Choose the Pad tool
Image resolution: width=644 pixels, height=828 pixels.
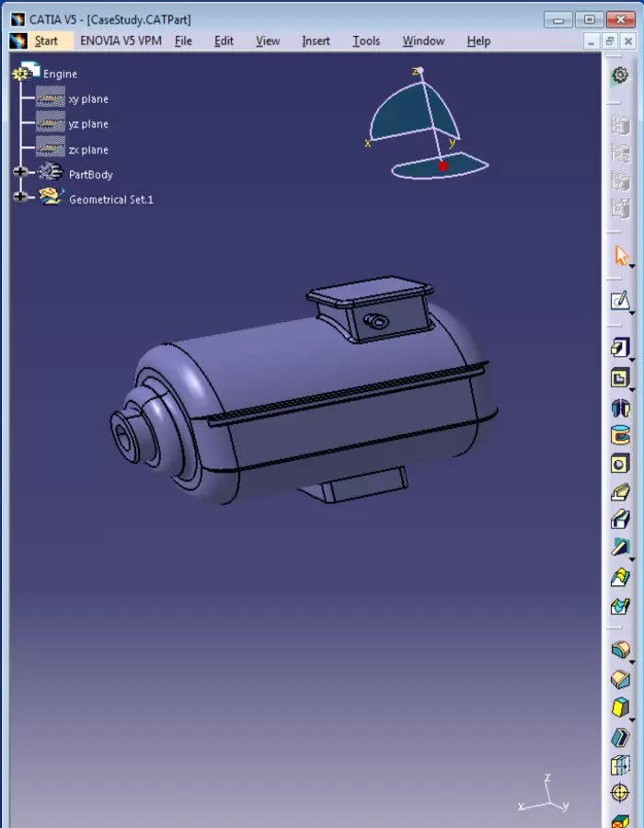click(x=620, y=348)
